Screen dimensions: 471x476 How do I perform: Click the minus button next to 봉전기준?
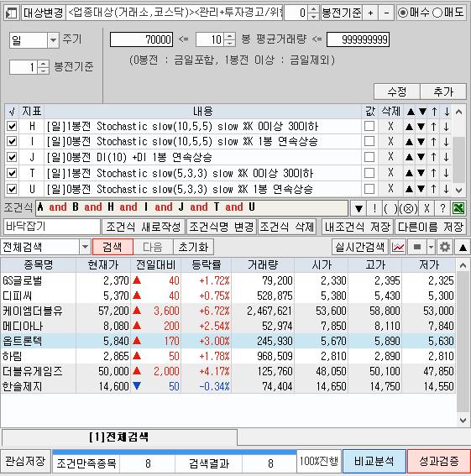tap(386, 13)
